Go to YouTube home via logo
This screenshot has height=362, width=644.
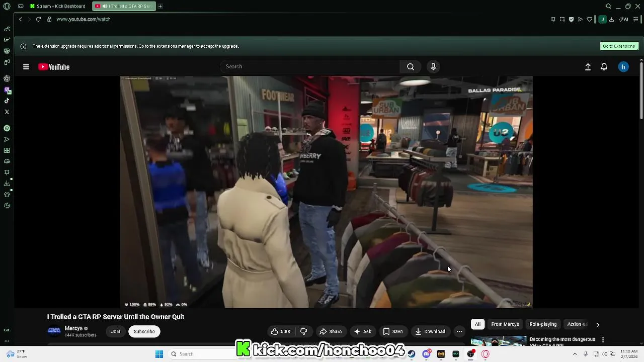coord(54,67)
